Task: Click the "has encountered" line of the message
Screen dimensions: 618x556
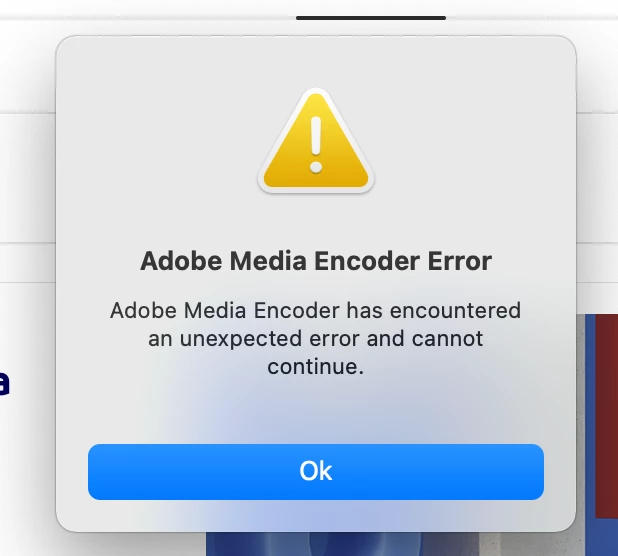Action: 434,310
